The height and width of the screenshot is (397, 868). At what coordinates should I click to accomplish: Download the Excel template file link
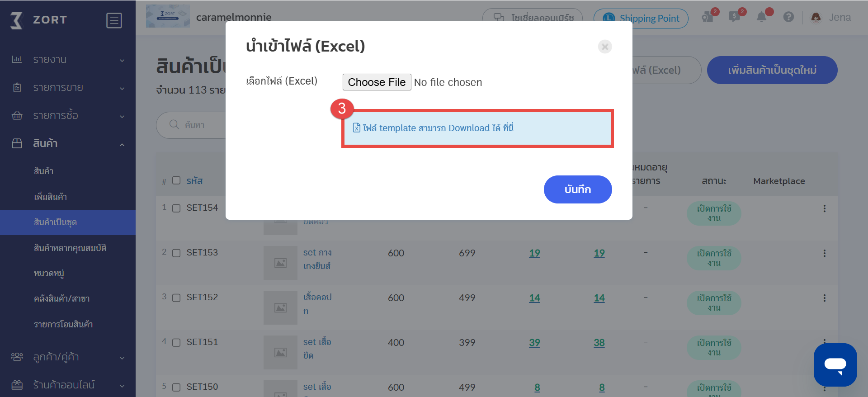(x=433, y=128)
